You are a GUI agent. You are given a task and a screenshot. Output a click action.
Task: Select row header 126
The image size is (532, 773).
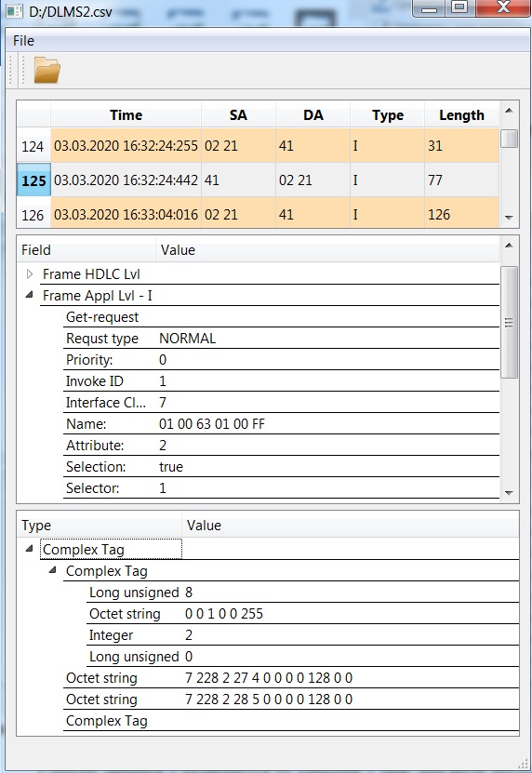pos(33,214)
